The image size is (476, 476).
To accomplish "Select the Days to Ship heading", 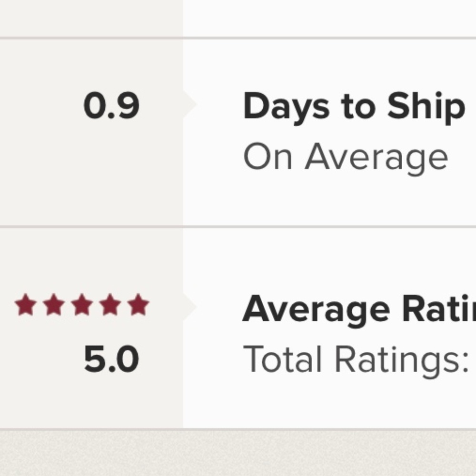I will pyautogui.click(x=354, y=108).
